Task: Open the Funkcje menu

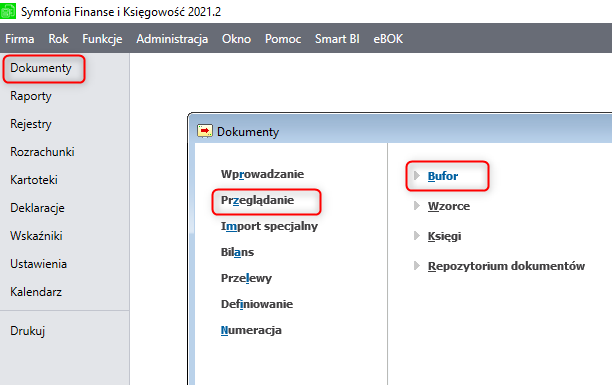Action: click(102, 39)
